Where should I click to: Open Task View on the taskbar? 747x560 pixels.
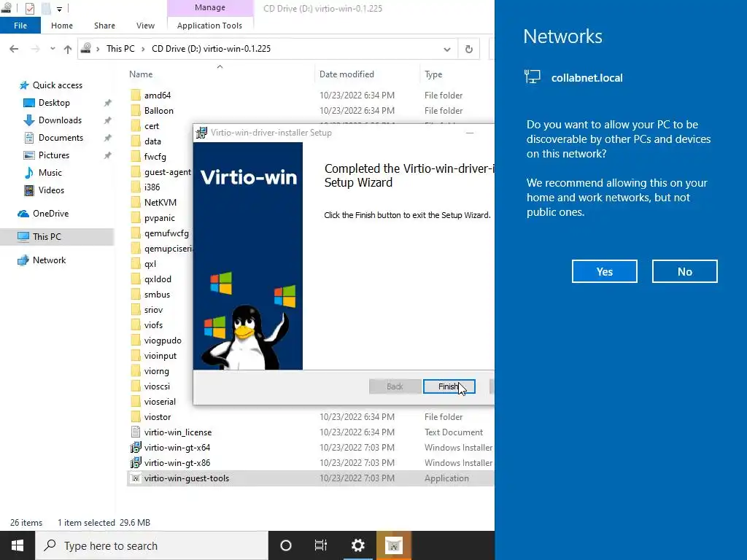(321, 545)
